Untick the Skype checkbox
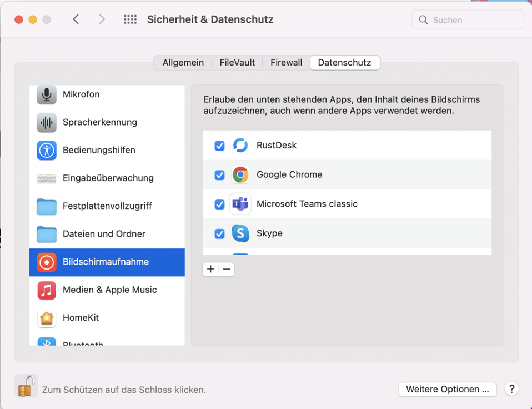532x409 pixels. (x=219, y=233)
